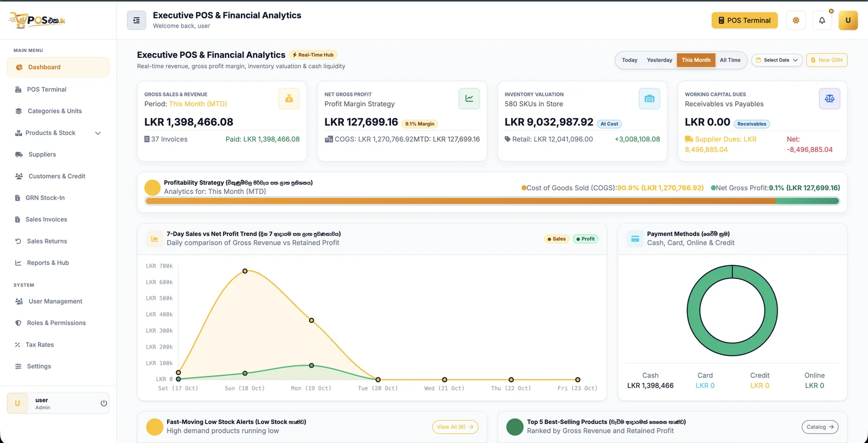This screenshot has height=443, width=868.
Task: Open Dashboard in main menu
Action: 58,67
